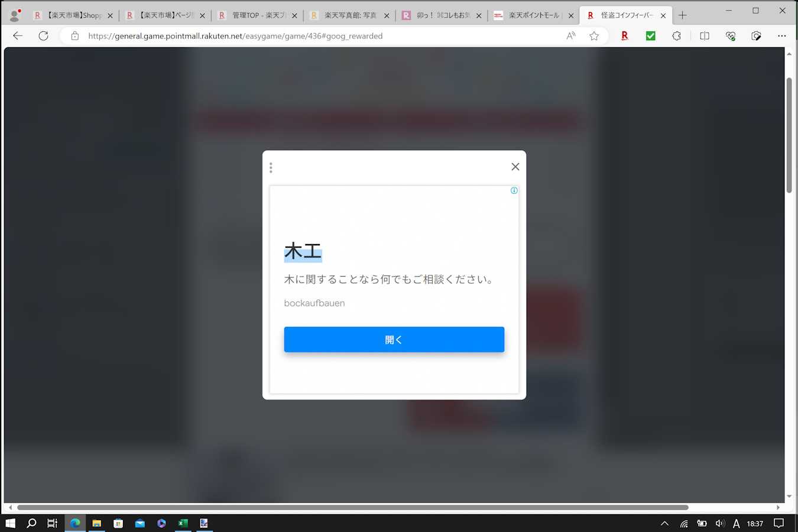The height and width of the screenshot is (532, 798).
Task: Show hidden system tray icons
Action: (x=665, y=523)
